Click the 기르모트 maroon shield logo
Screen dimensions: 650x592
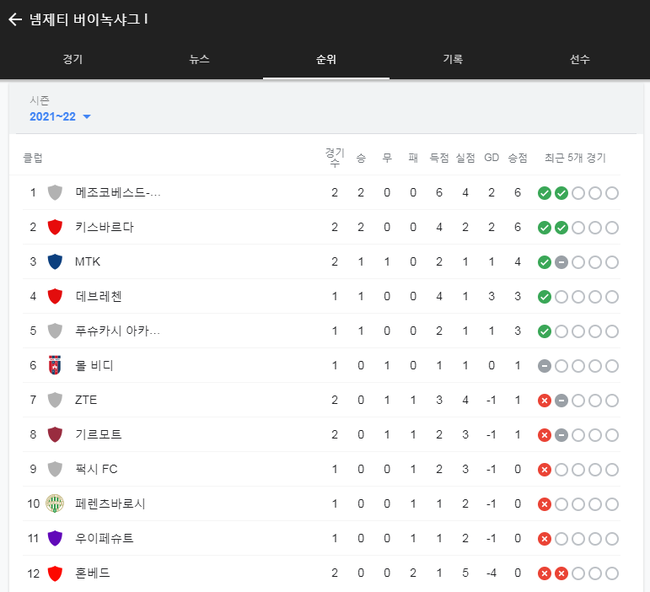click(x=55, y=434)
